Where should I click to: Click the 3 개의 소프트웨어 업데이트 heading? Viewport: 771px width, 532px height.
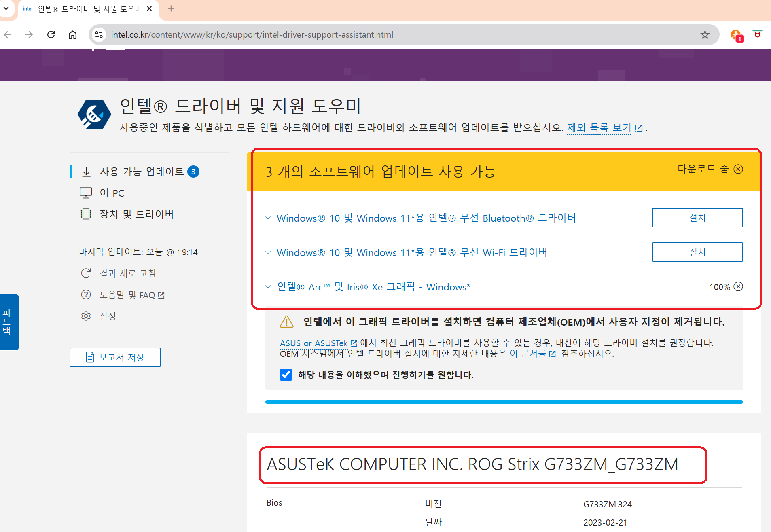tap(381, 172)
